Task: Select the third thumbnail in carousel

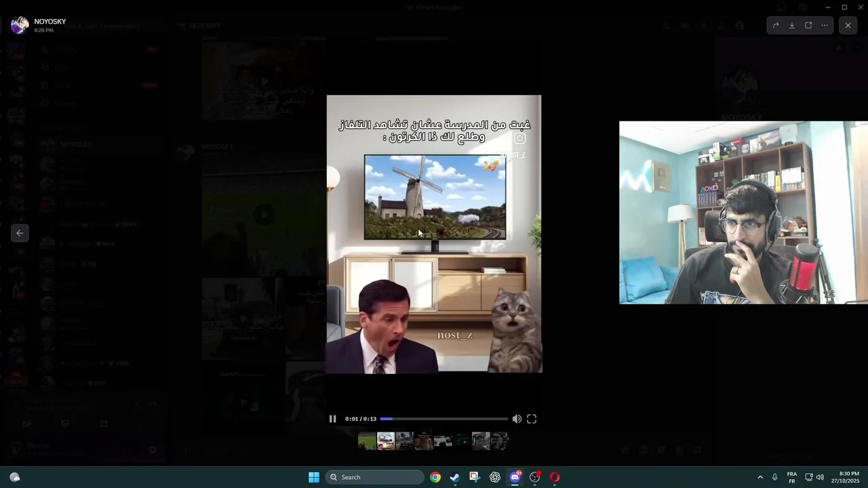Action: coord(405,441)
